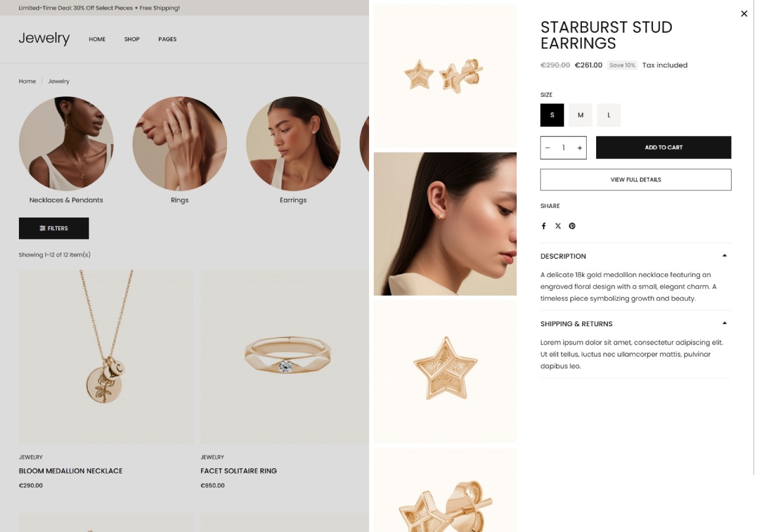The image size is (757, 532).
Task: Close the quick view panel
Action: pos(744,14)
